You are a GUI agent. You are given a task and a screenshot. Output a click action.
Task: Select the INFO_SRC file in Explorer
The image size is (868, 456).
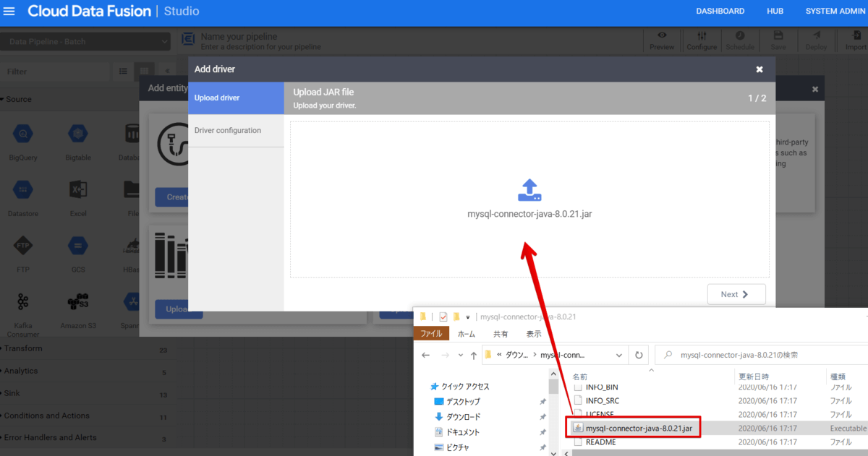pos(602,400)
